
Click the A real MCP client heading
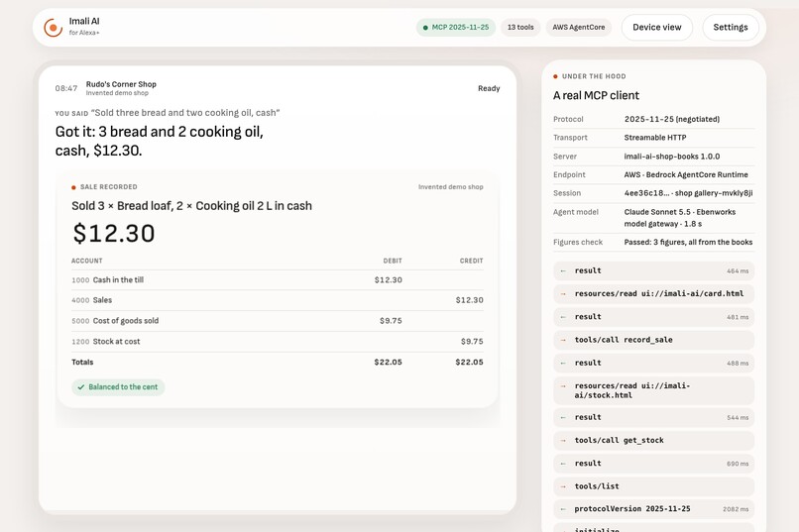596,95
